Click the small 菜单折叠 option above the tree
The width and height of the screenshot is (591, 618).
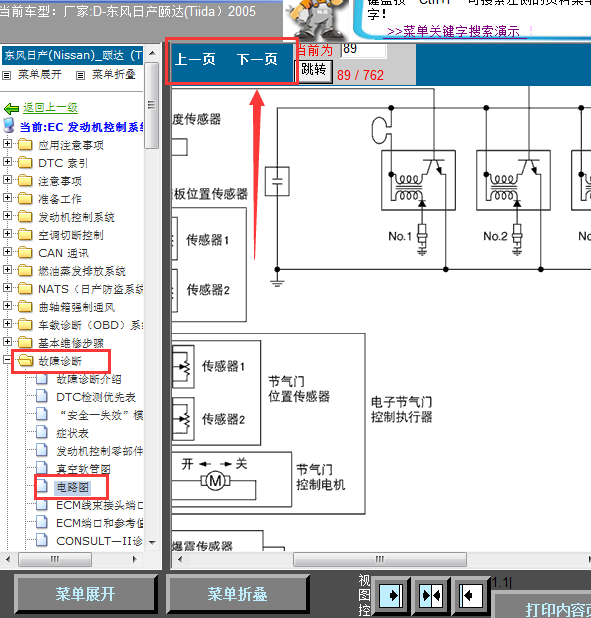[x=114, y=74]
